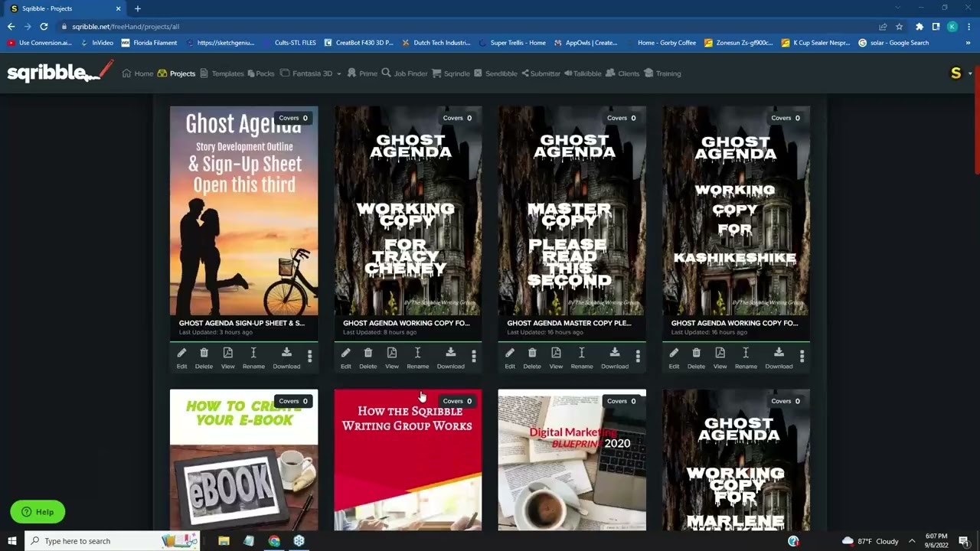Edit the Kashikeshike working copy project
The height and width of the screenshot is (551, 980).
[x=673, y=357]
